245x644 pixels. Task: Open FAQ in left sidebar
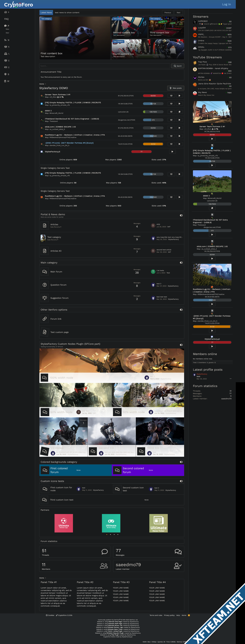click(7, 19)
